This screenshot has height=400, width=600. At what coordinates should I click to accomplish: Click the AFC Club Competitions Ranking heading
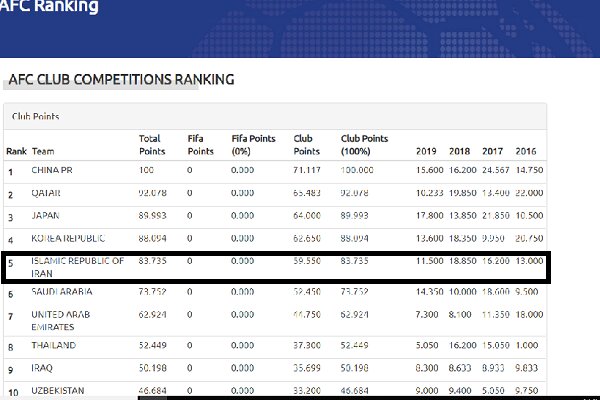coord(120,79)
